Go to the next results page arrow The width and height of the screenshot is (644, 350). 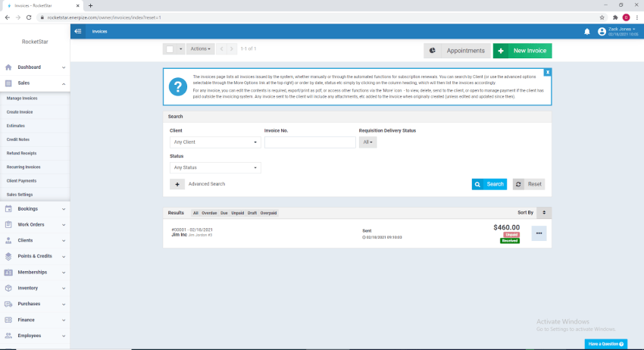[232, 49]
